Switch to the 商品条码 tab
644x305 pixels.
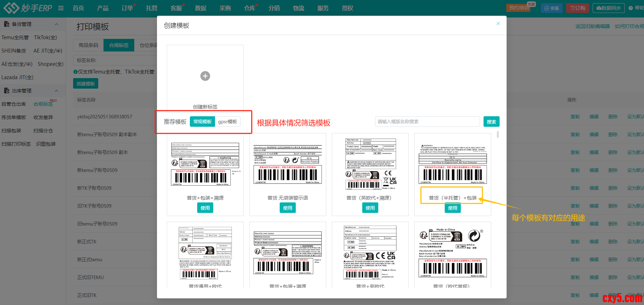88,45
